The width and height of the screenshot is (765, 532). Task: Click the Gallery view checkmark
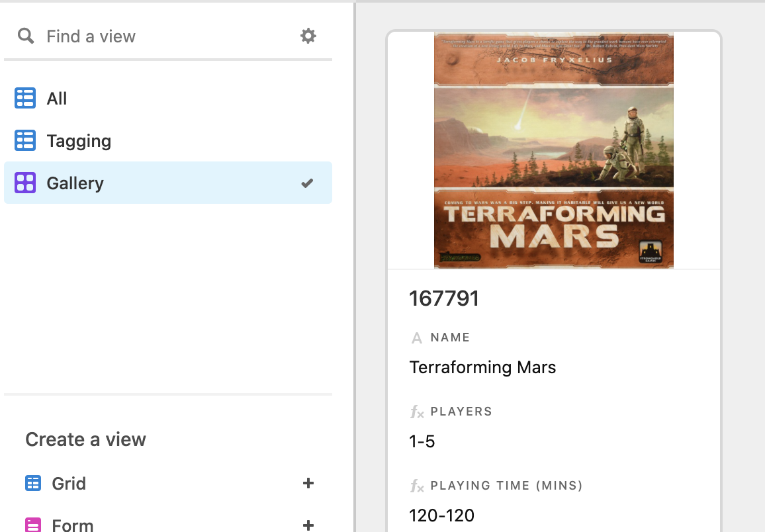pos(307,183)
